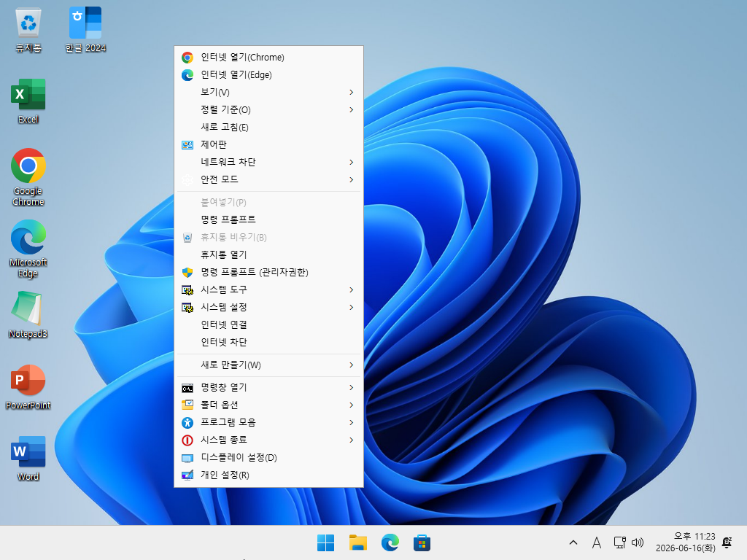Viewport: 747px width, 560px height.
Task: Choose 인터넷 열기(Edge) in context menu
Action: 268,75
